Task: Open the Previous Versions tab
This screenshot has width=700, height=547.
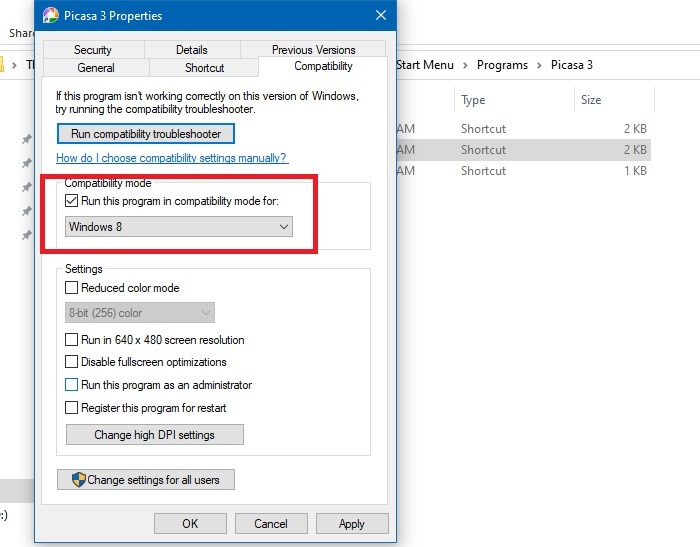Action: 313,50
